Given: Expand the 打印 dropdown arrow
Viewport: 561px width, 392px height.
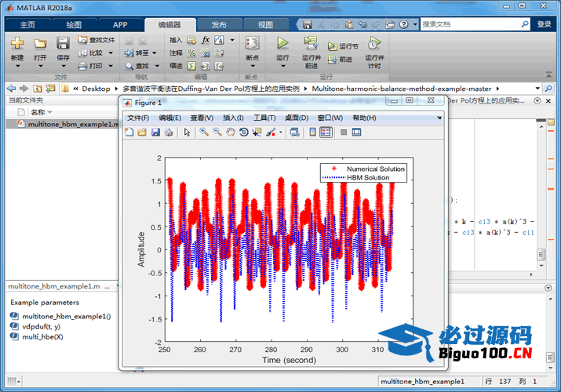Looking at the screenshot, I should pyautogui.click(x=111, y=66).
